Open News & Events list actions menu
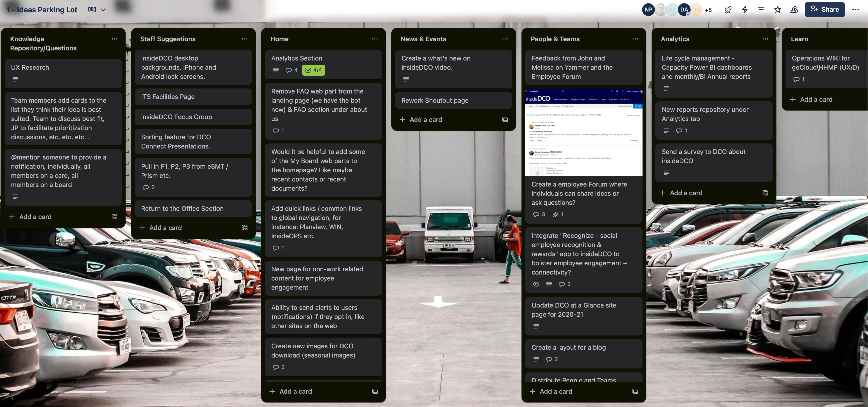The image size is (868, 407). pos(505,39)
